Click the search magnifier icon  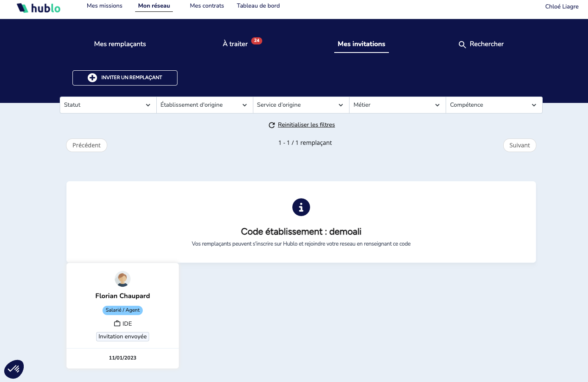click(x=462, y=44)
